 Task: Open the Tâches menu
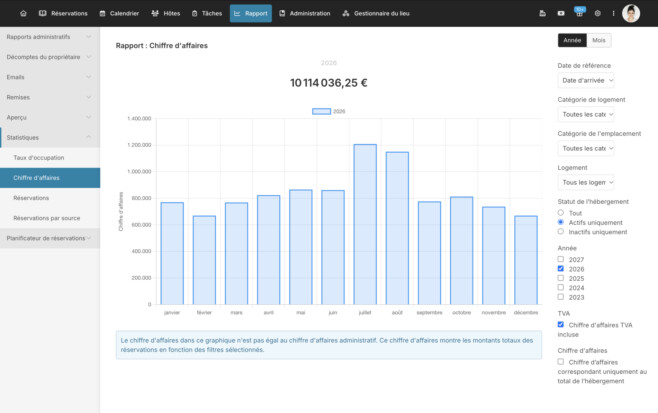207,13
